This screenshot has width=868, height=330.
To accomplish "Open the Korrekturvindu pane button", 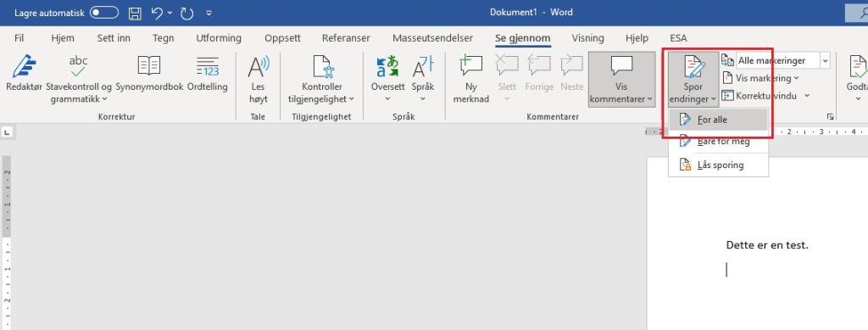I will coord(765,96).
